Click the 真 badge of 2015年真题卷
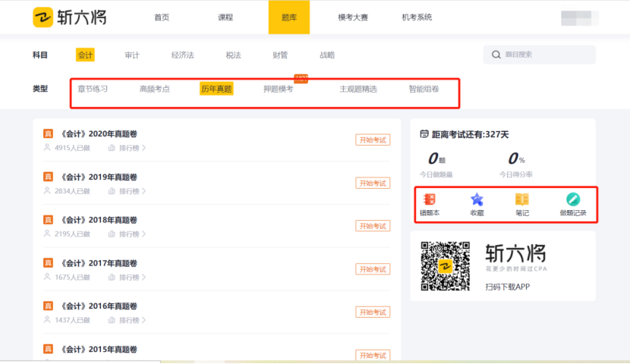Viewport: 630px width, 364px height. click(x=49, y=349)
